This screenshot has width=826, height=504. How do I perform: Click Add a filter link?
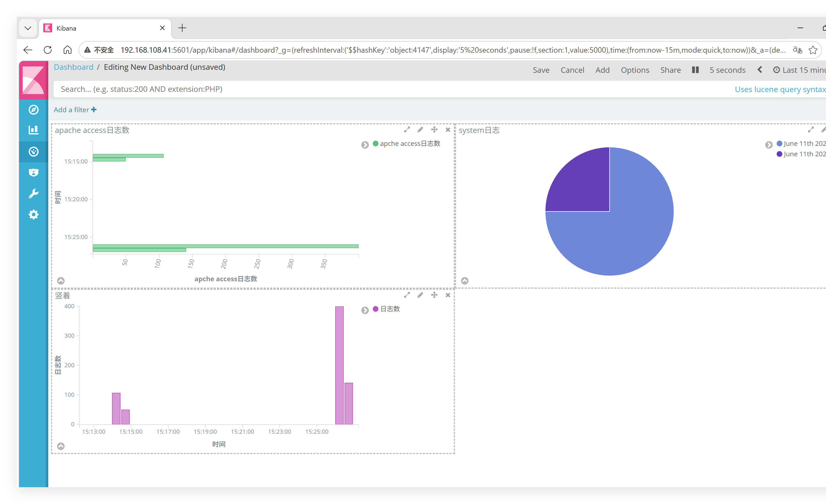[x=75, y=110]
